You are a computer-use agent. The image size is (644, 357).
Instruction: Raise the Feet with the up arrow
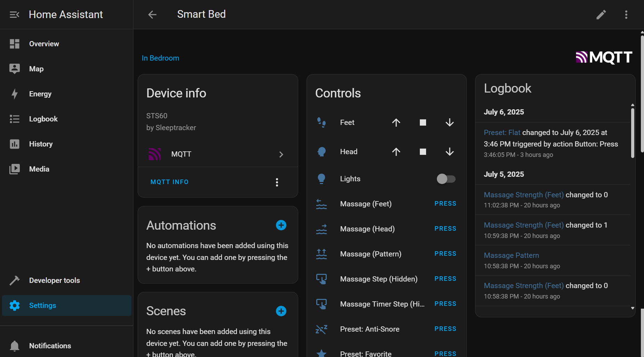click(x=396, y=122)
